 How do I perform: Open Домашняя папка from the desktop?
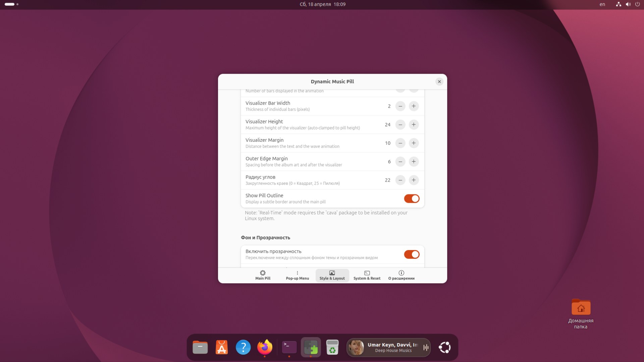(581, 307)
